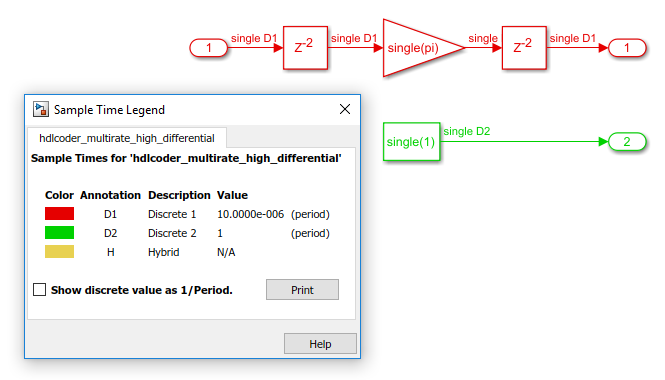
Task: Open the hdlcoder_multirate_high_differential tab
Action: (x=127, y=138)
